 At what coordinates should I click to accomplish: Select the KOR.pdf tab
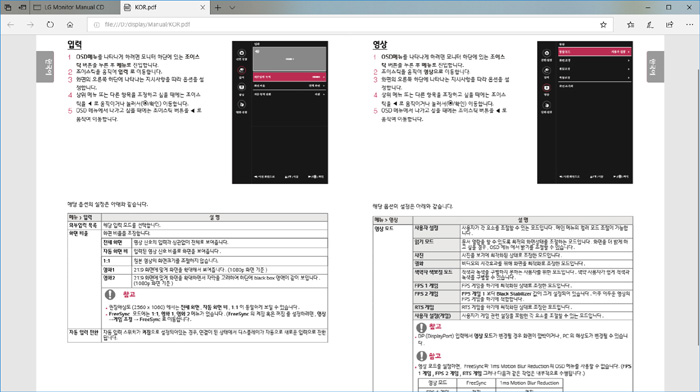(x=165, y=8)
